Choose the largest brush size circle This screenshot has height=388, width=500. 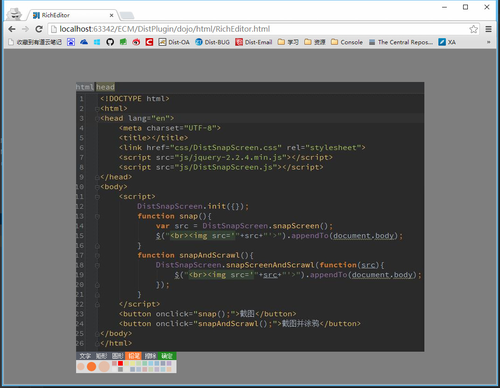pyautogui.click(x=104, y=366)
